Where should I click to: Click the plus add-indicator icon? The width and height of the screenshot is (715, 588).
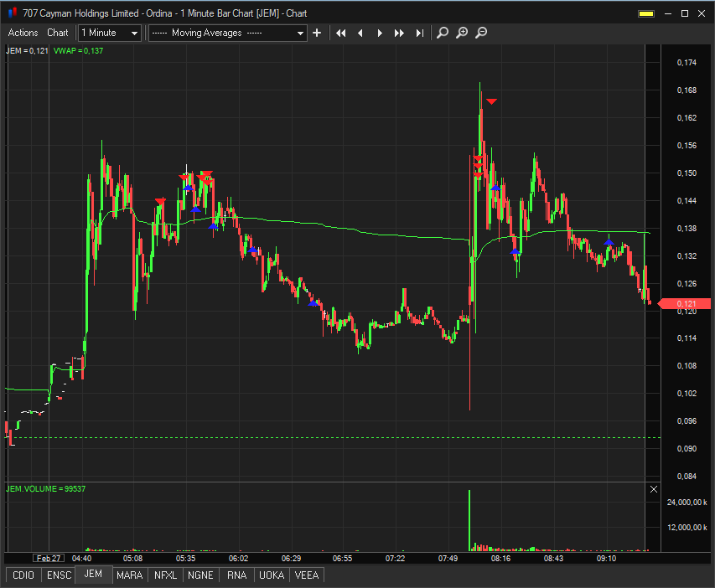click(x=317, y=33)
